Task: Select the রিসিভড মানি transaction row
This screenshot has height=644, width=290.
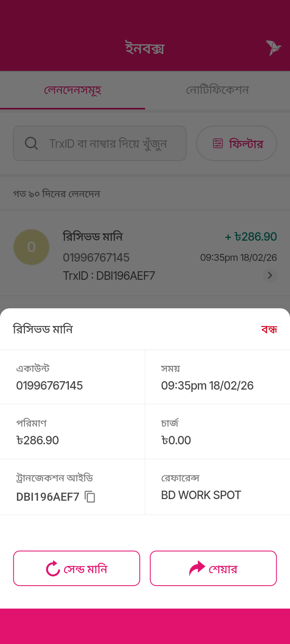Action: pyautogui.click(x=145, y=255)
